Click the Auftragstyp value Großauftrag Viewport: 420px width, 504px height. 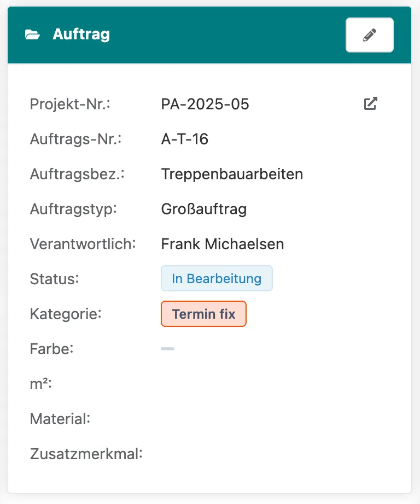pyautogui.click(x=204, y=209)
